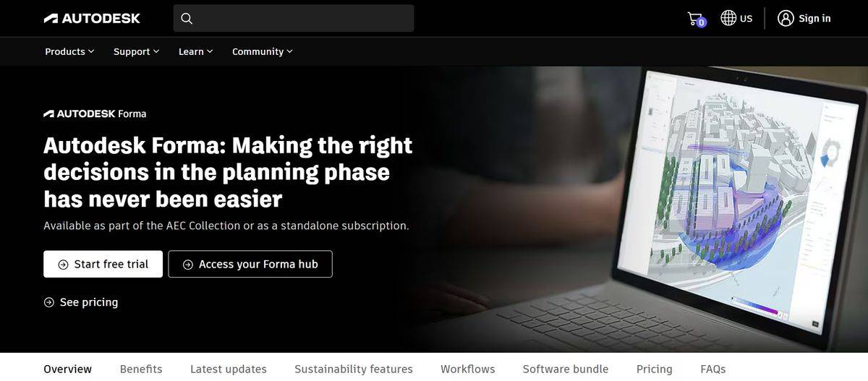
Task: Open the FAQs section link
Action: pyautogui.click(x=713, y=369)
